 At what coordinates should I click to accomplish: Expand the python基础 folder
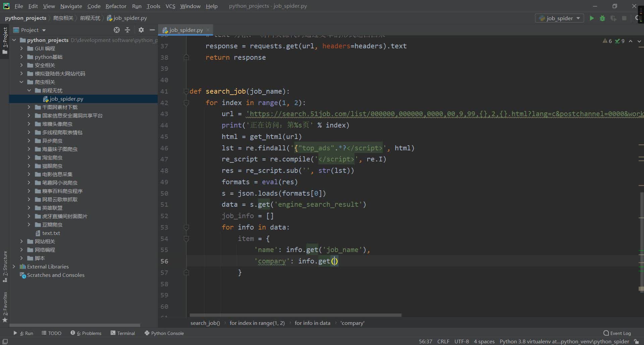click(21, 57)
